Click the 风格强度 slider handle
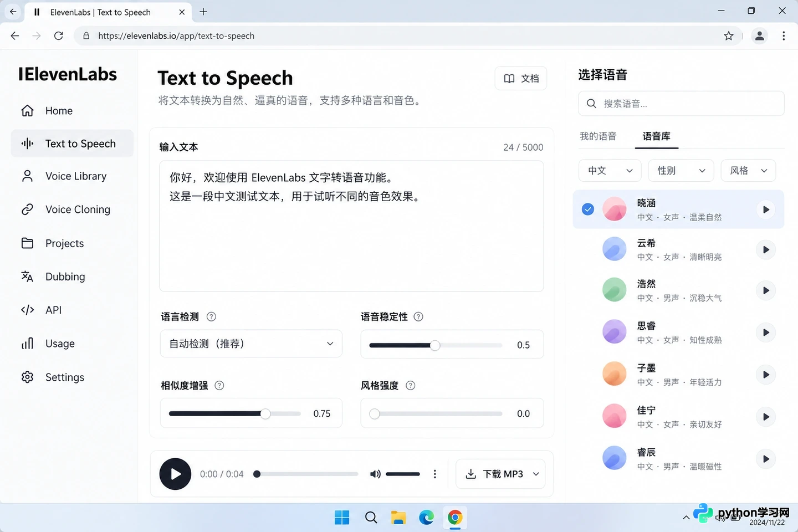This screenshot has height=532, width=798. tap(375, 414)
